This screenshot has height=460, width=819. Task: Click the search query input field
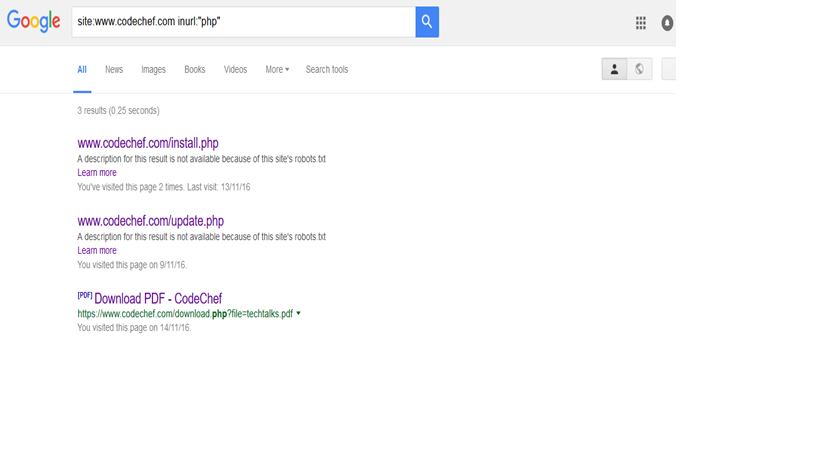pyautogui.click(x=243, y=22)
